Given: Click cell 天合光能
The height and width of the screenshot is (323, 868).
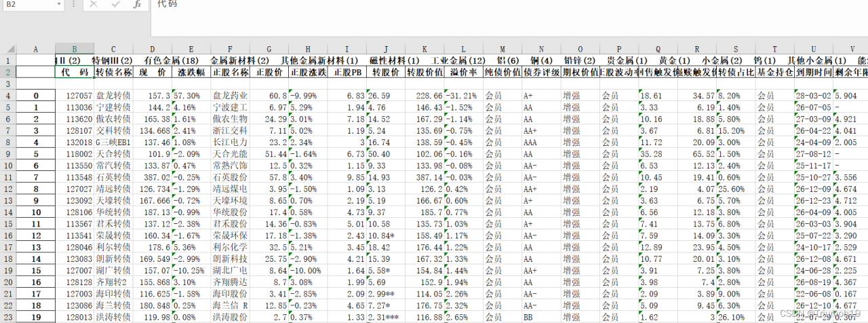Looking at the screenshot, I should pyautogui.click(x=230, y=154).
